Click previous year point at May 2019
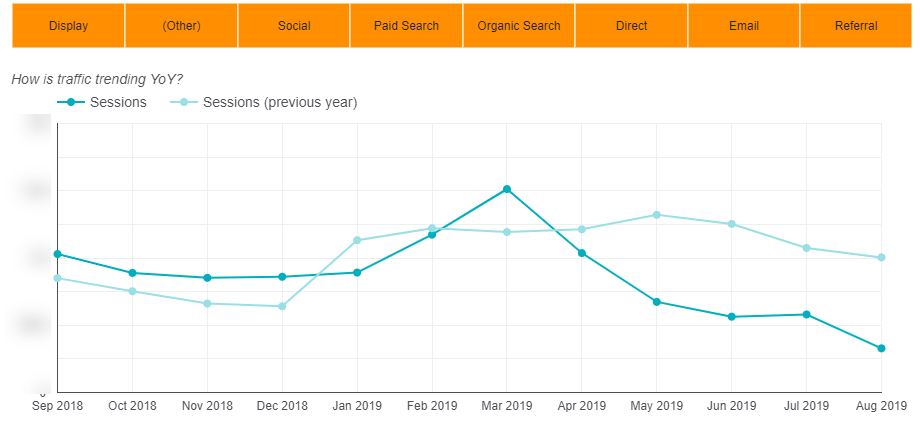Viewport: 920px width, 425px height. (x=657, y=215)
